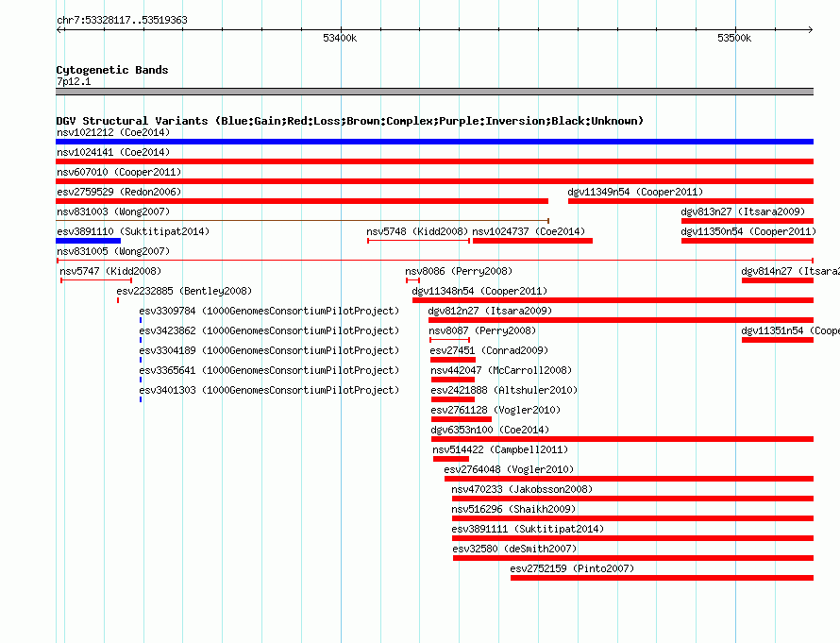
Task: Select nsv514422 (Campbell2011) variant
Action: point(500,449)
